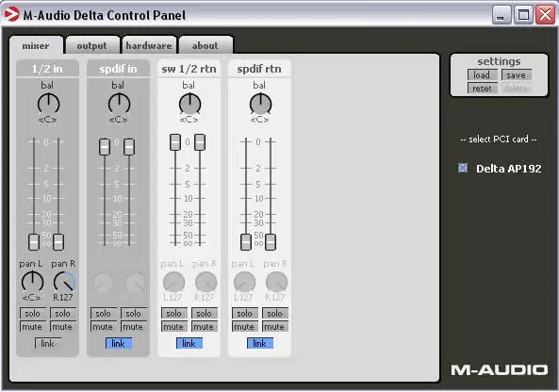
Task: Click the sw 1/2 rtn strip header
Action: [x=189, y=69]
